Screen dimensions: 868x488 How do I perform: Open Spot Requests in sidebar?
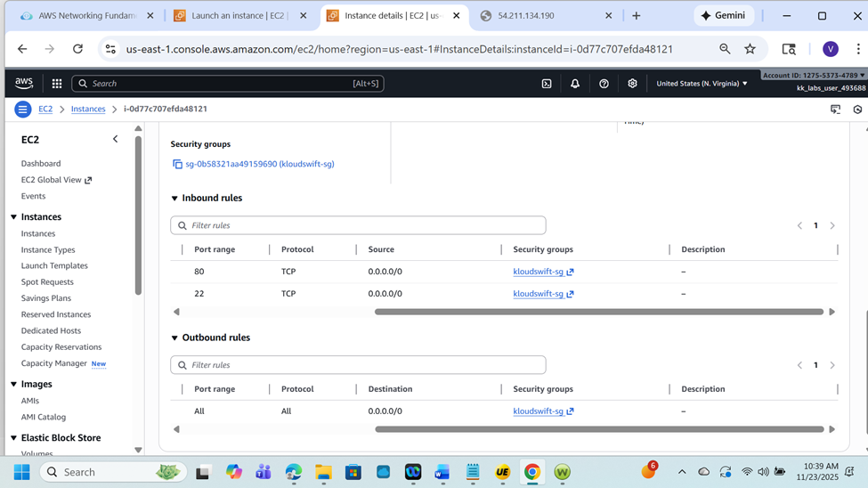(x=47, y=282)
